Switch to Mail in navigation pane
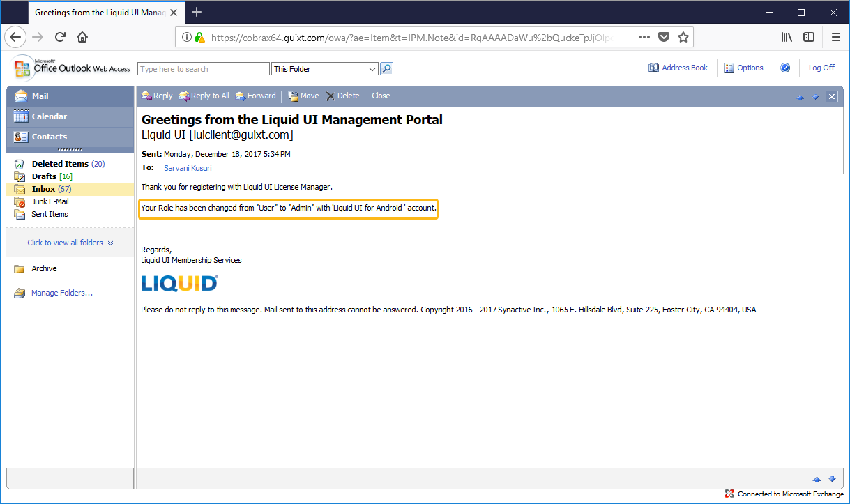 [x=70, y=96]
